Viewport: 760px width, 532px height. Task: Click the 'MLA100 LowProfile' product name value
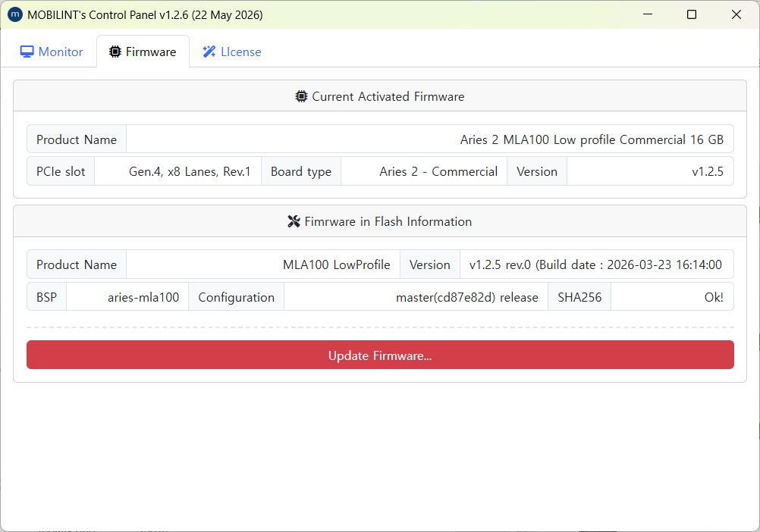pyautogui.click(x=336, y=264)
